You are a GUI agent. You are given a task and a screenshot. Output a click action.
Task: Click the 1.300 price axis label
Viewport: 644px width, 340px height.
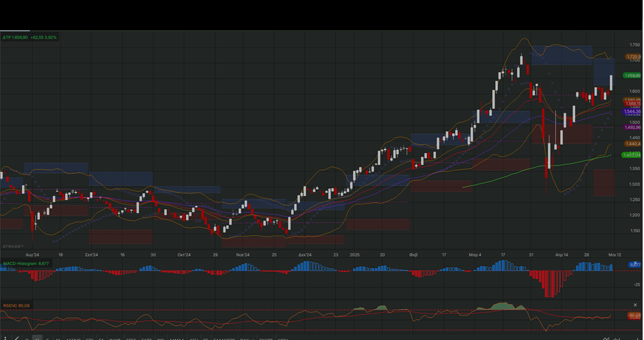pos(635,184)
